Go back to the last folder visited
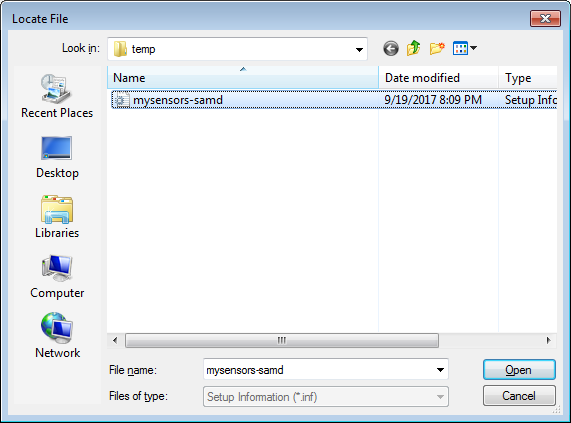 pyautogui.click(x=391, y=48)
